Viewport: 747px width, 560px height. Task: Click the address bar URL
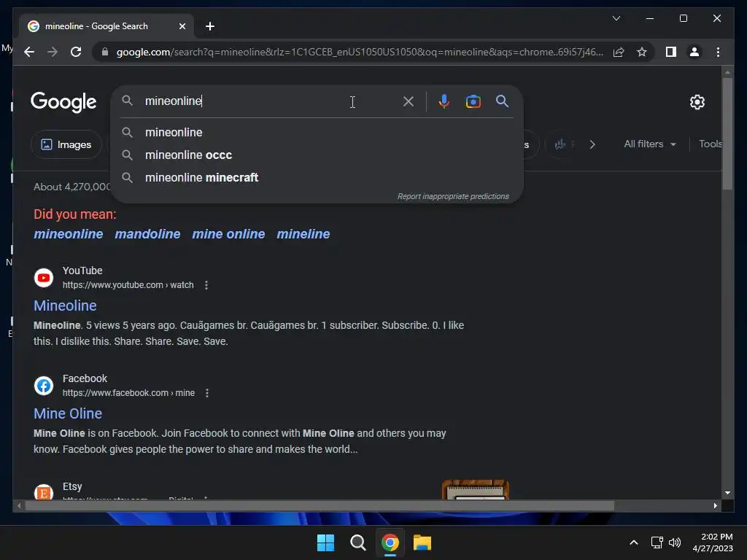tap(360, 52)
